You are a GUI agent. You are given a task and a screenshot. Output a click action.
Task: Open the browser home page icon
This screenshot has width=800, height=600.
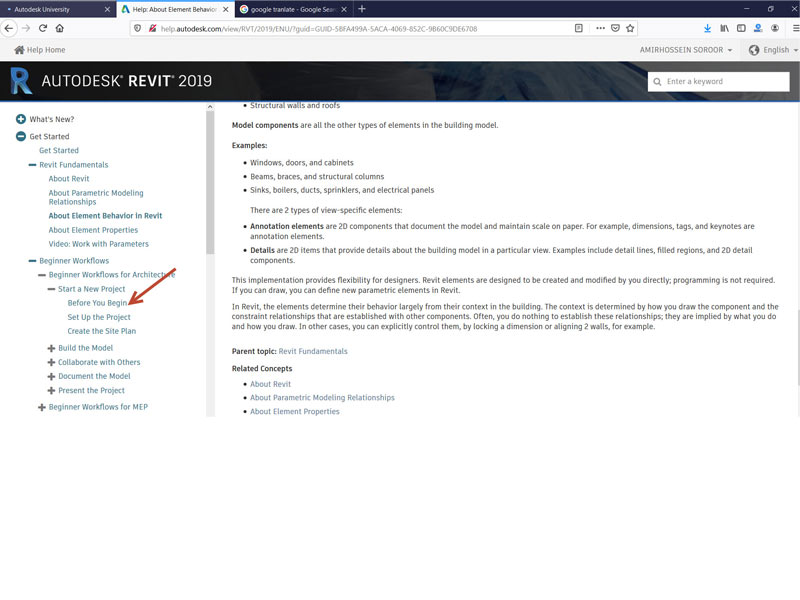pos(60,29)
